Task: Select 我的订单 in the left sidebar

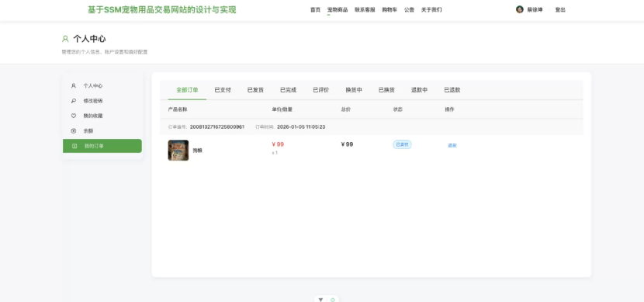Action: [102, 146]
